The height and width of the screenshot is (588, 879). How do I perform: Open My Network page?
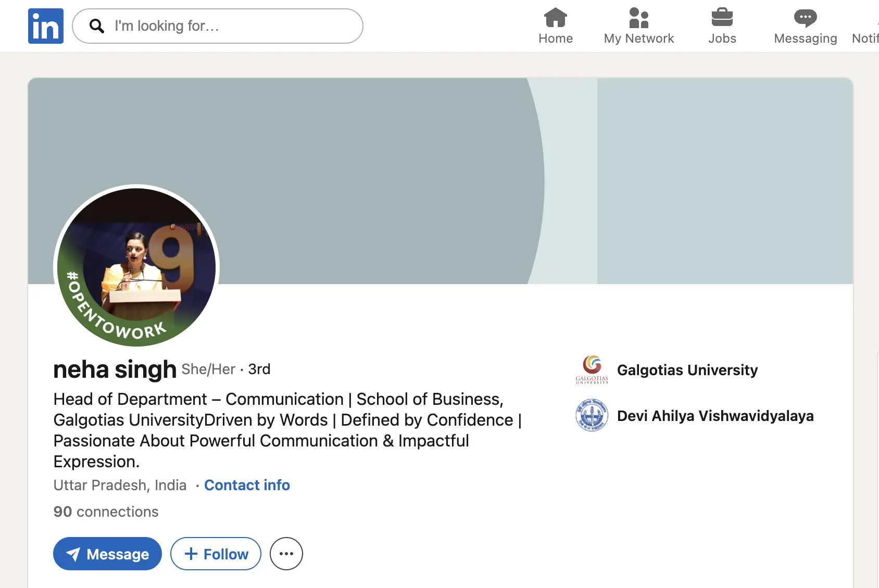(638, 27)
